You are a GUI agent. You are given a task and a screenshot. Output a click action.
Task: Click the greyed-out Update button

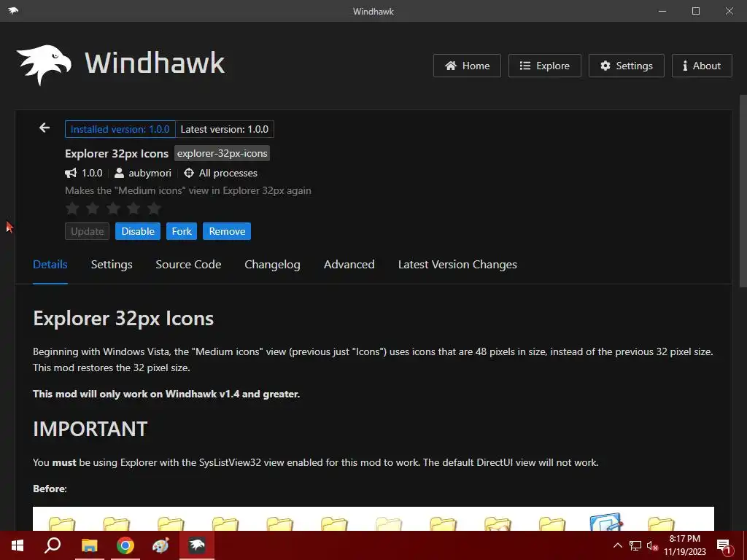coord(88,231)
